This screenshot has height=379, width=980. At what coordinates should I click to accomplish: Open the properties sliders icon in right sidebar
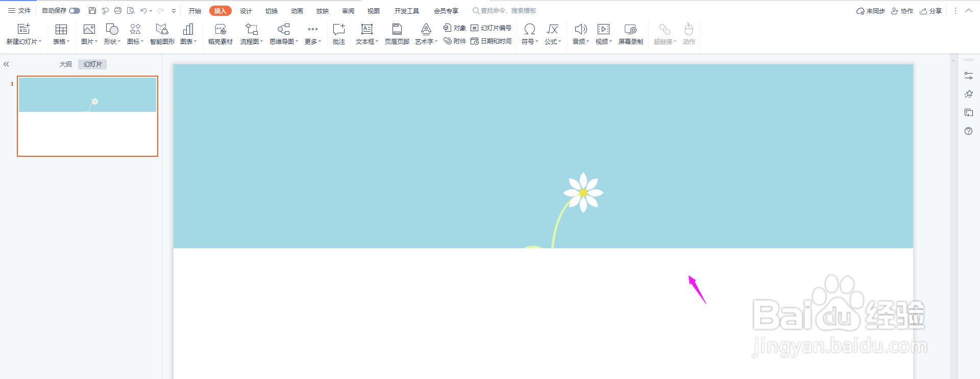coord(969,76)
